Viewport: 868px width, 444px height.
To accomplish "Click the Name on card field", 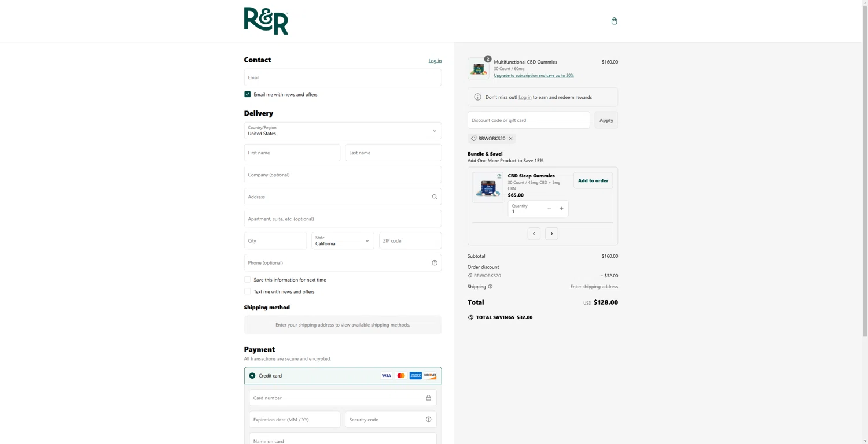I will click(343, 439).
